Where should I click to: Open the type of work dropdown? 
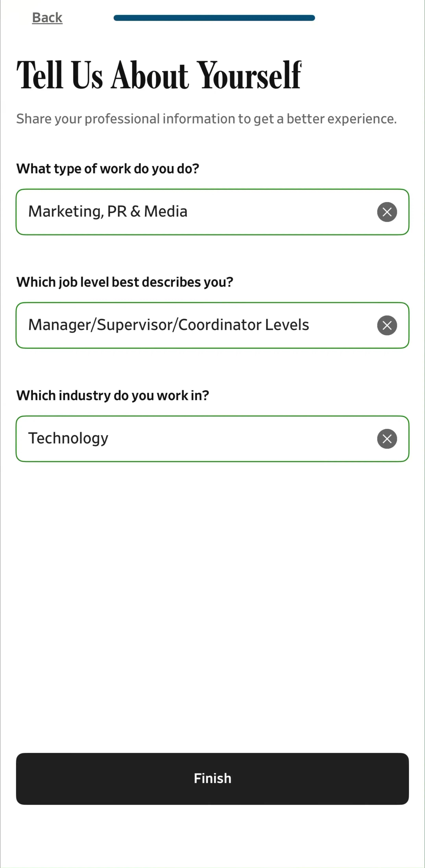tap(212, 212)
